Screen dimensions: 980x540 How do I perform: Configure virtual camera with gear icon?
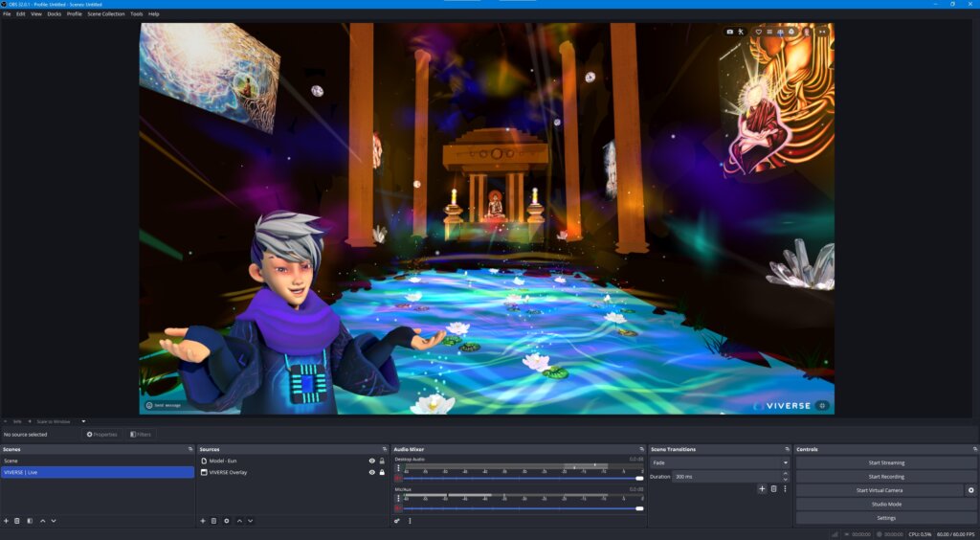[970, 490]
